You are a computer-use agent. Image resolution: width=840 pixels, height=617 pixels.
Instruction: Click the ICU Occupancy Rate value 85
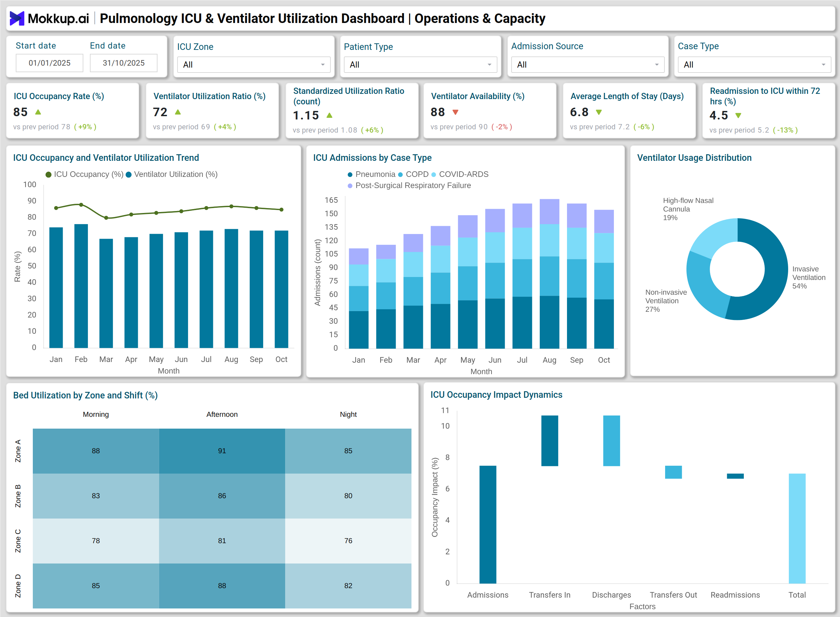click(x=20, y=112)
